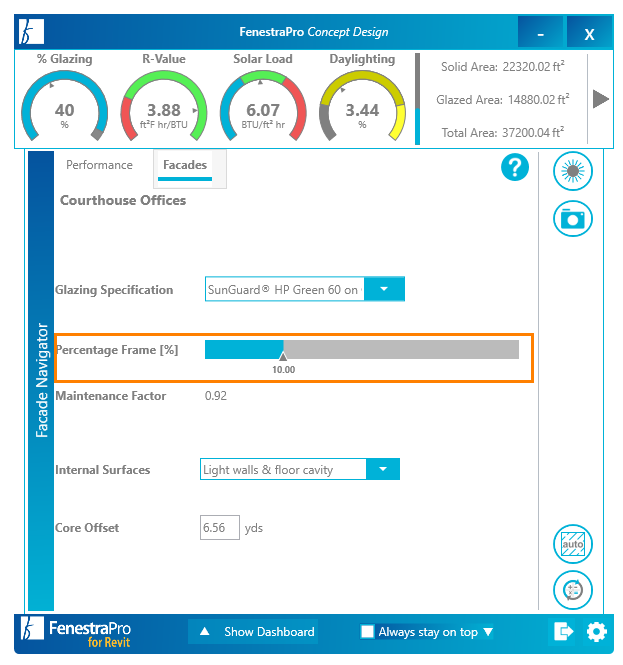
Task: Click the Percentage Frame slider triangle handle
Action: point(283,356)
